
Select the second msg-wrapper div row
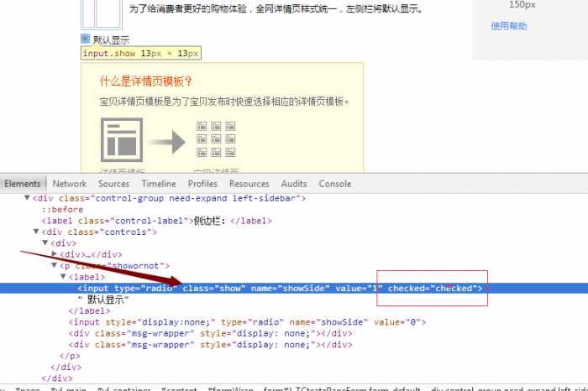210,345
